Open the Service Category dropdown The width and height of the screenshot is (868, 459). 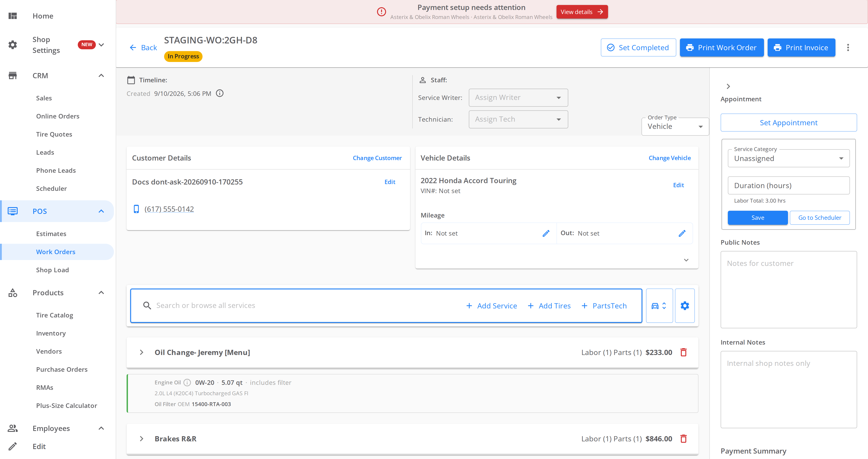click(x=788, y=159)
